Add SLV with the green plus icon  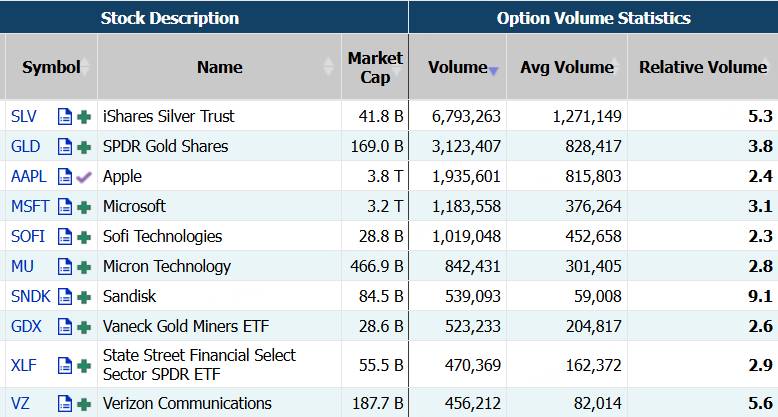pyautogui.click(x=84, y=116)
